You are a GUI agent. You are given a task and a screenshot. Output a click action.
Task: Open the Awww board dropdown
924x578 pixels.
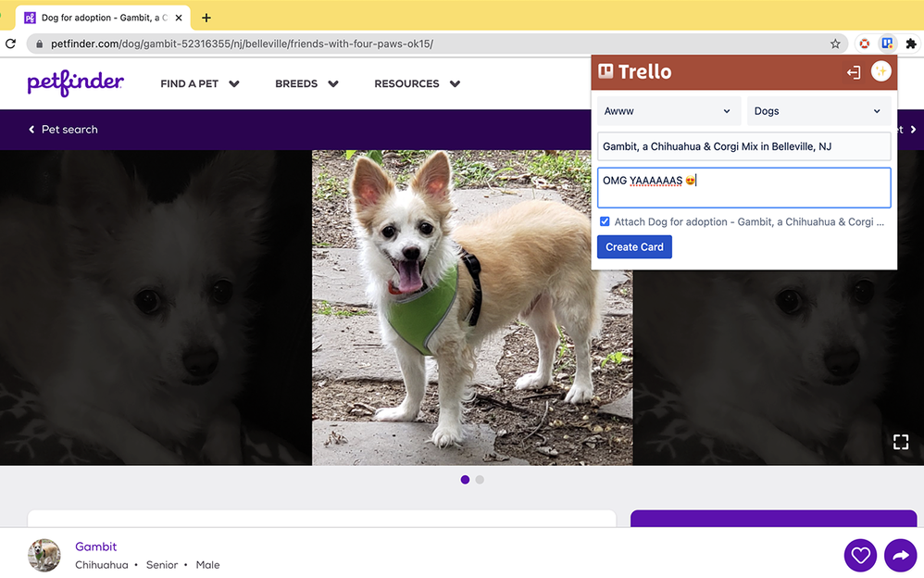(668, 111)
